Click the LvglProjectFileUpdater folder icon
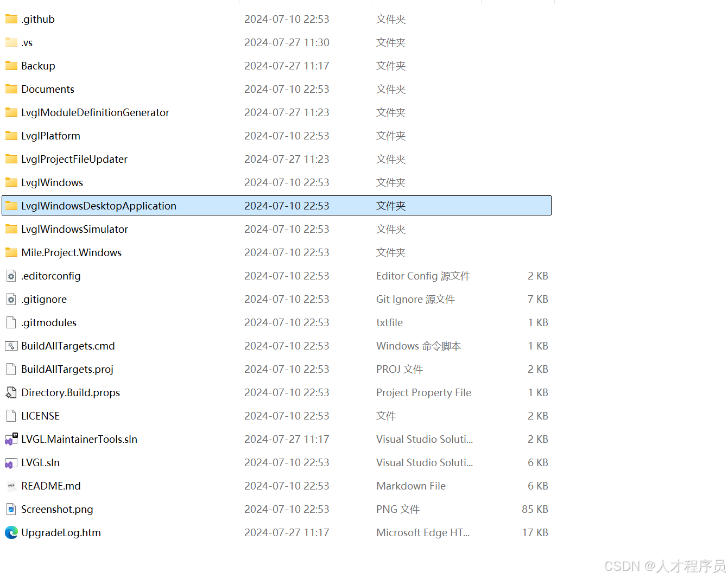 (11, 159)
